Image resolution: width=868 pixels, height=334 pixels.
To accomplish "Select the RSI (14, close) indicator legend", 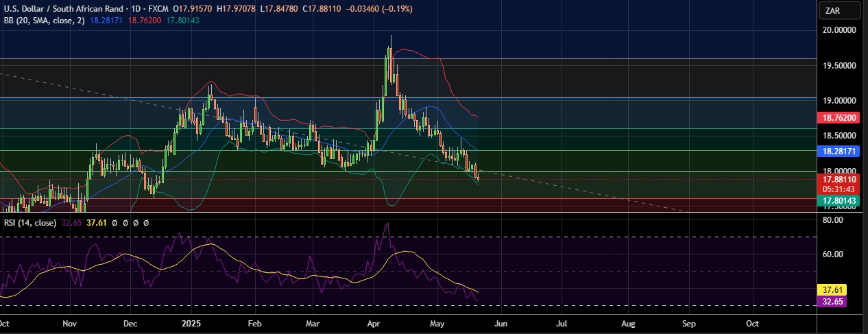I will (30, 223).
